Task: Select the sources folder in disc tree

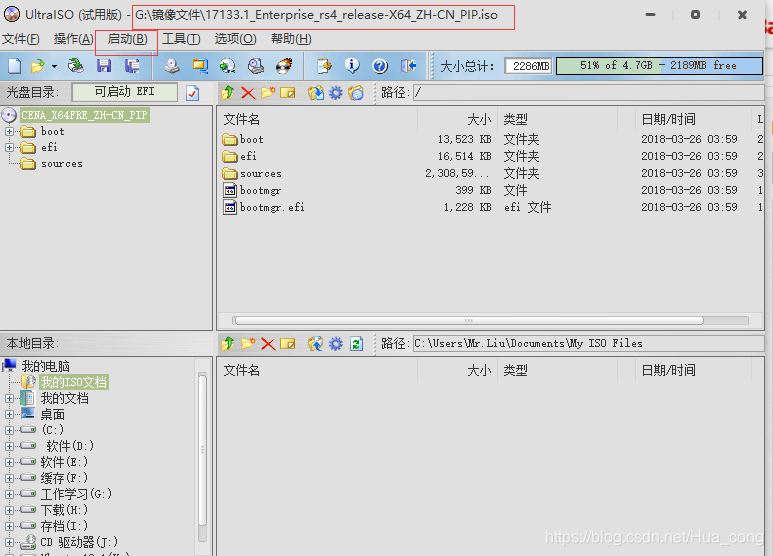Action: (x=62, y=164)
